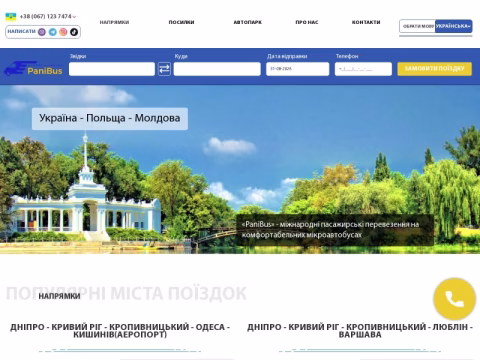Open Контакти menu item
The width and height of the screenshot is (480, 360).
tap(366, 22)
